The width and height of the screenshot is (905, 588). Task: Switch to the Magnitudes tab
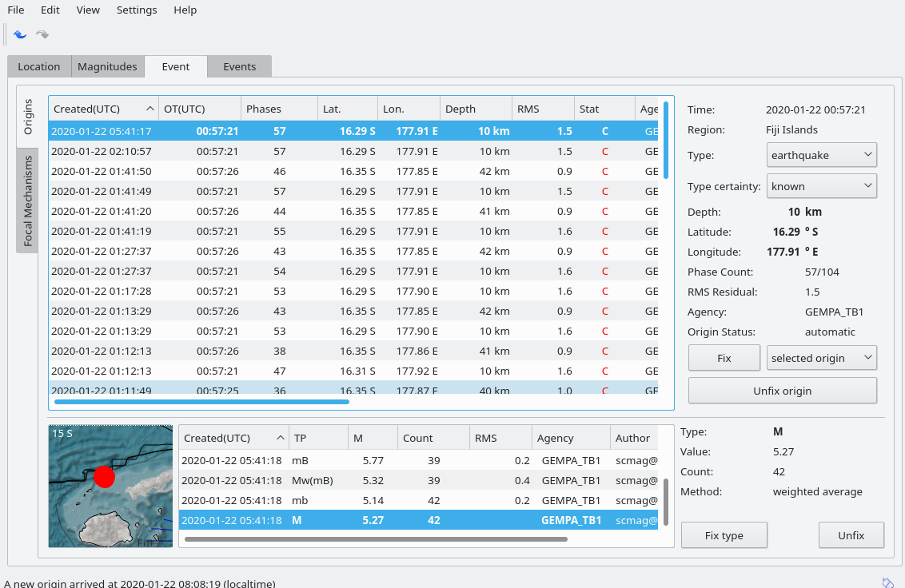pyautogui.click(x=107, y=66)
